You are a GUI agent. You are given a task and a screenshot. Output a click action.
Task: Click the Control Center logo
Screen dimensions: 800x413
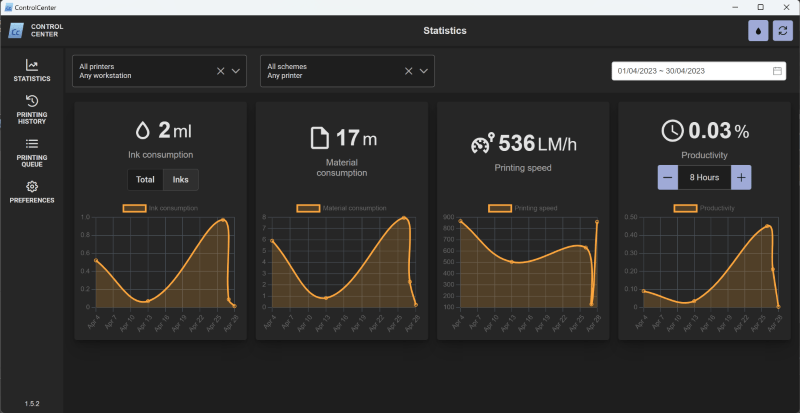click(x=17, y=31)
